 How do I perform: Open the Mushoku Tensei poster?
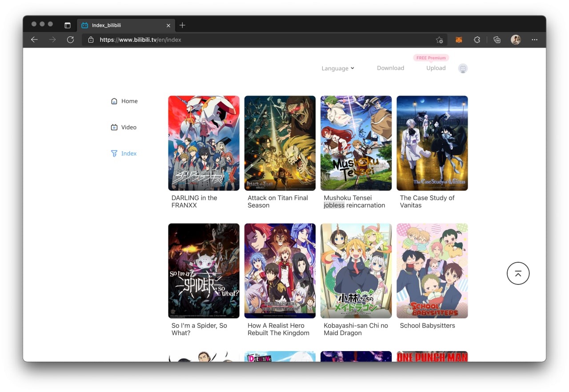(356, 143)
